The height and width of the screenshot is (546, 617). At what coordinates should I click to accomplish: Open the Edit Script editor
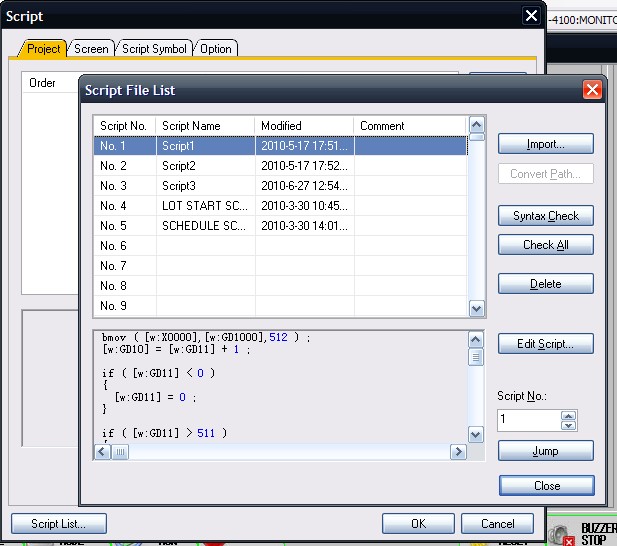545,343
